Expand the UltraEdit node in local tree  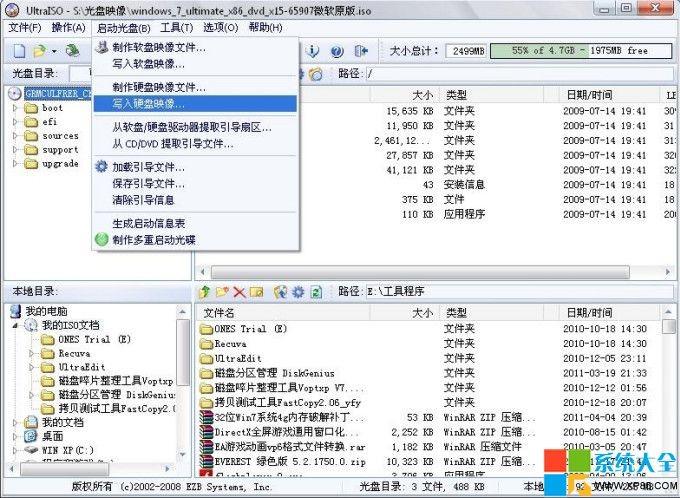(31, 367)
